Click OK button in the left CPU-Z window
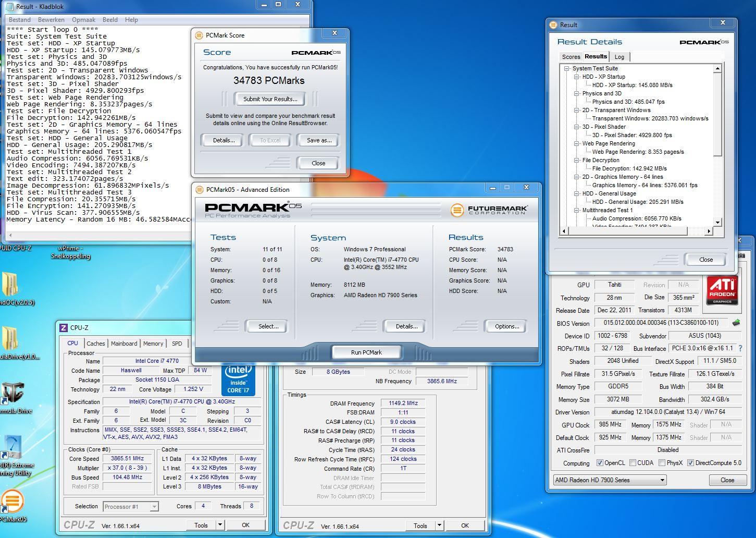This screenshot has height=538, width=756. pos(245,525)
